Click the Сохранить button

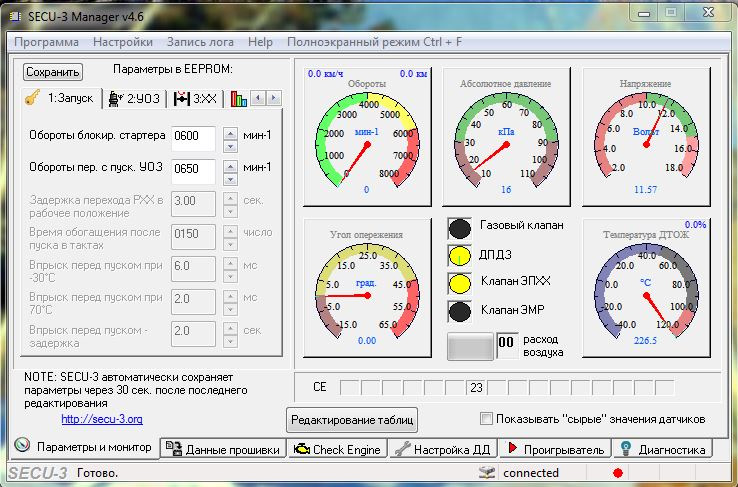coord(53,72)
